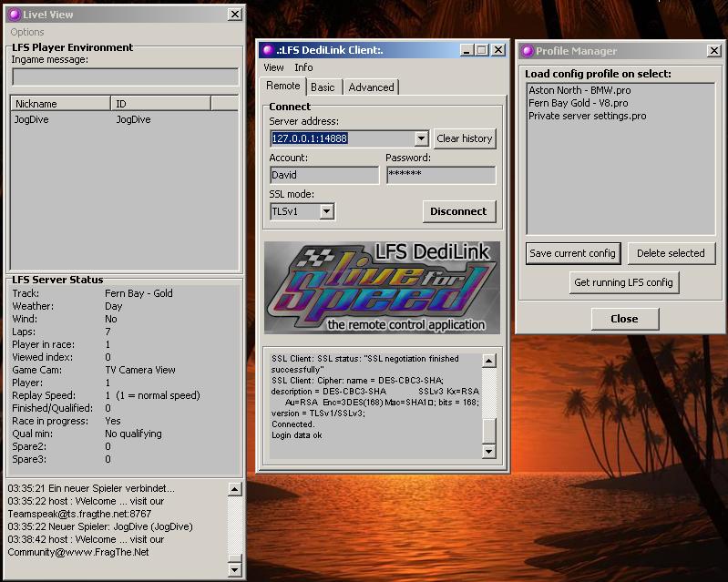
Task: Switch to the Advanced tab
Action: [x=371, y=87]
